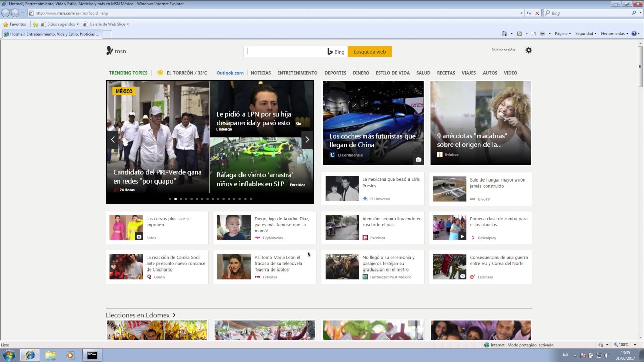
Task: Click the búsqueda web button
Action: click(370, 52)
